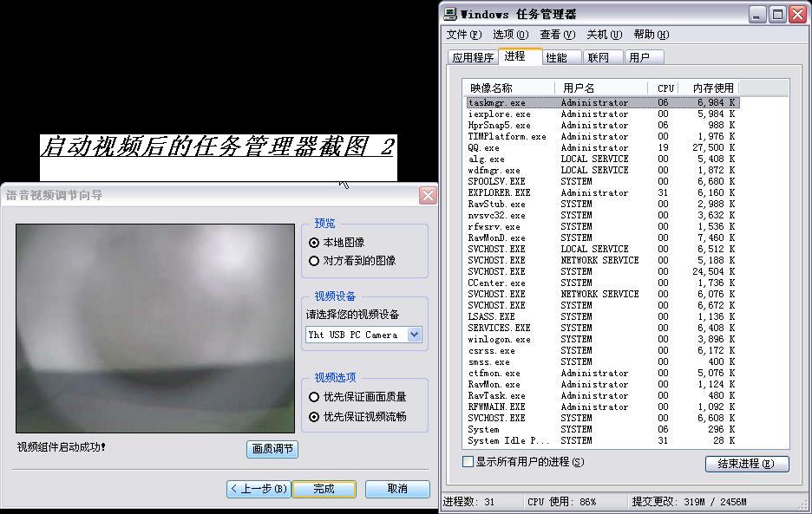Switch to the 性能 tab
The width and height of the screenshot is (812, 514).
coord(562,57)
